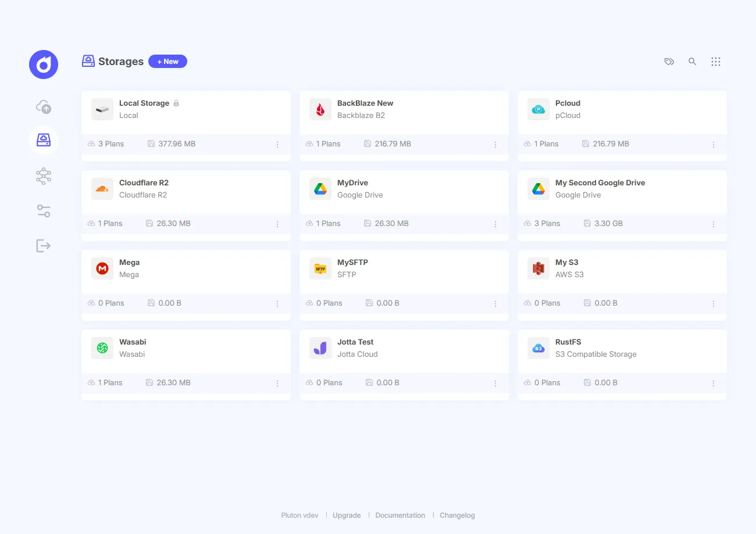The image size is (756, 534).
Task: Click the Backblaze B2 subtitle
Action: coord(361,115)
